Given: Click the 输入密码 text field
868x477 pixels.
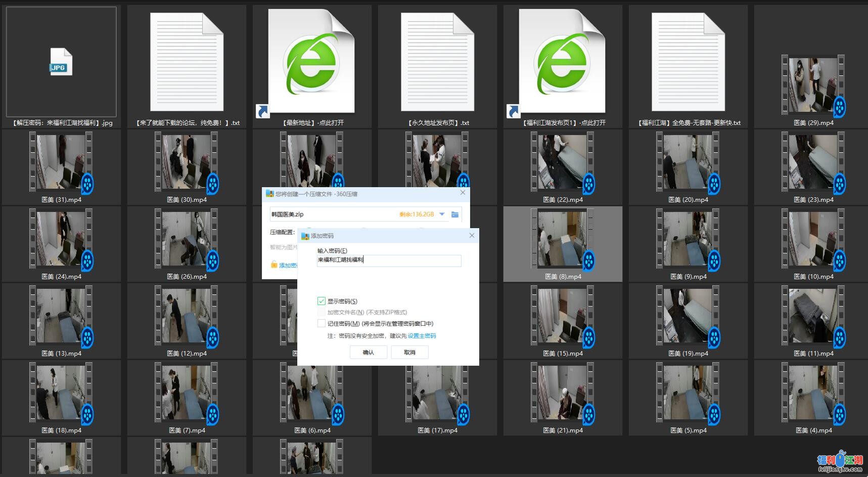Looking at the screenshot, I should (389, 261).
